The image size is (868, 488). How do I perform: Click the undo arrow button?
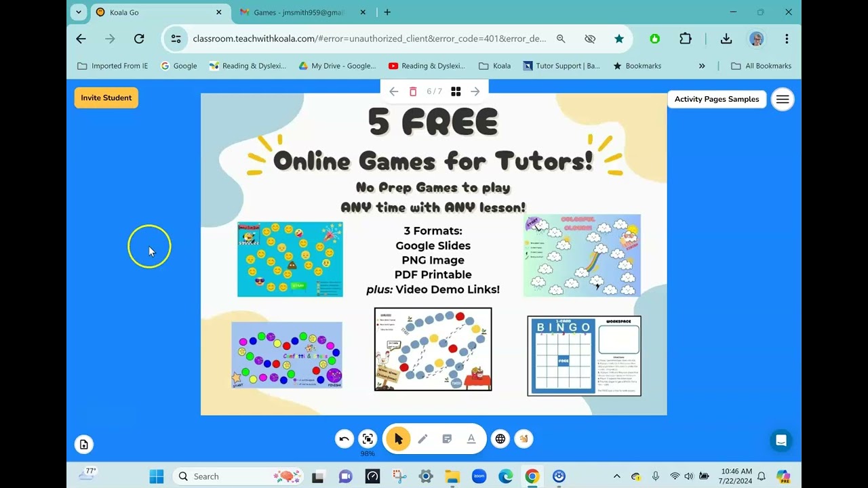point(344,439)
